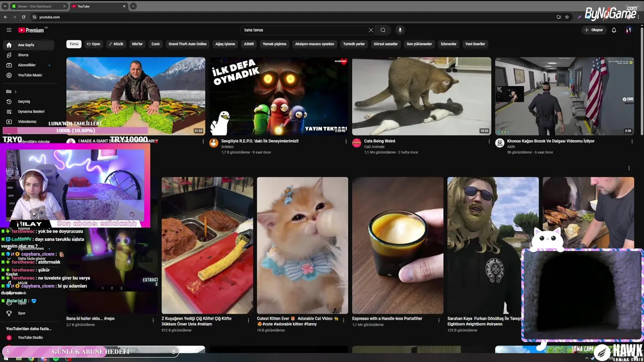Select the Oyun filter chip
The image size is (644, 362).
(94, 44)
